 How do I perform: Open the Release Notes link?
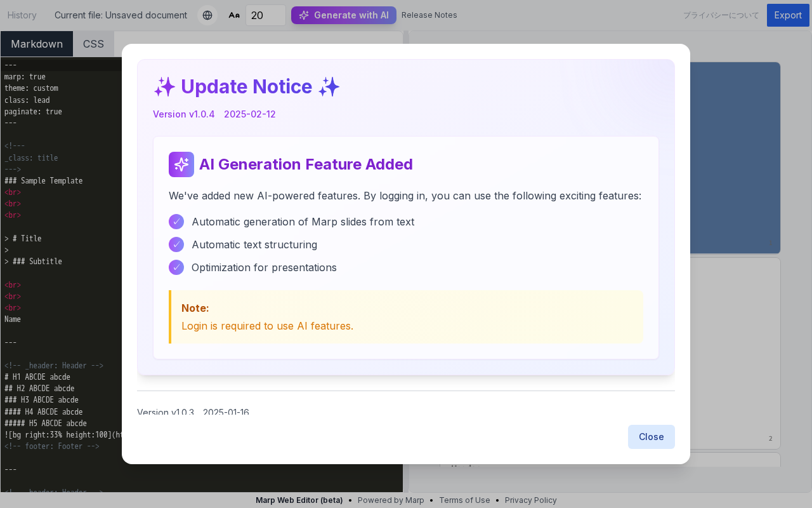[x=429, y=15]
